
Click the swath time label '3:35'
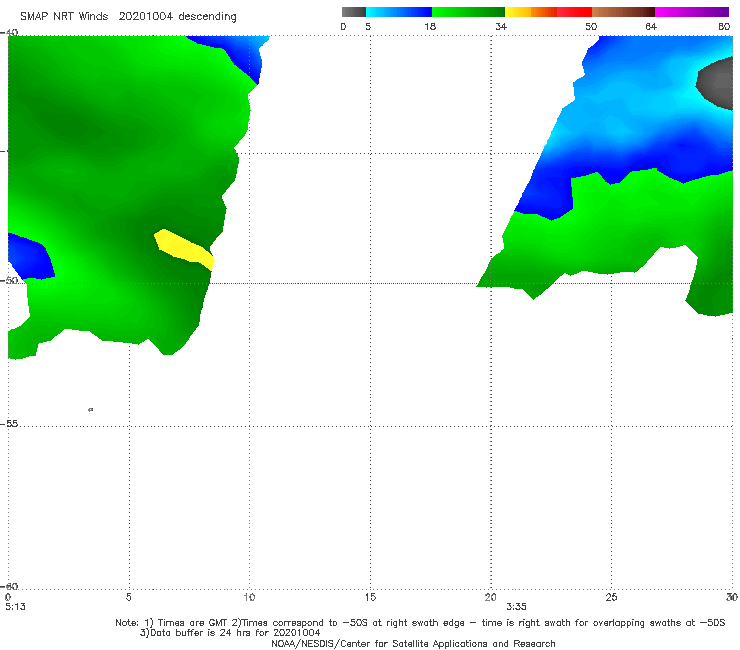click(x=516, y=607)
